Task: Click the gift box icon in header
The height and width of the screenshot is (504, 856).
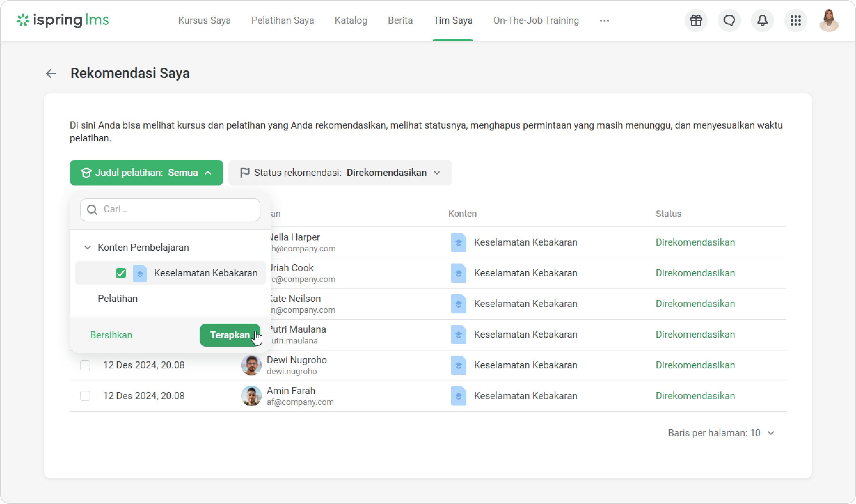Action: coord(696,20)
